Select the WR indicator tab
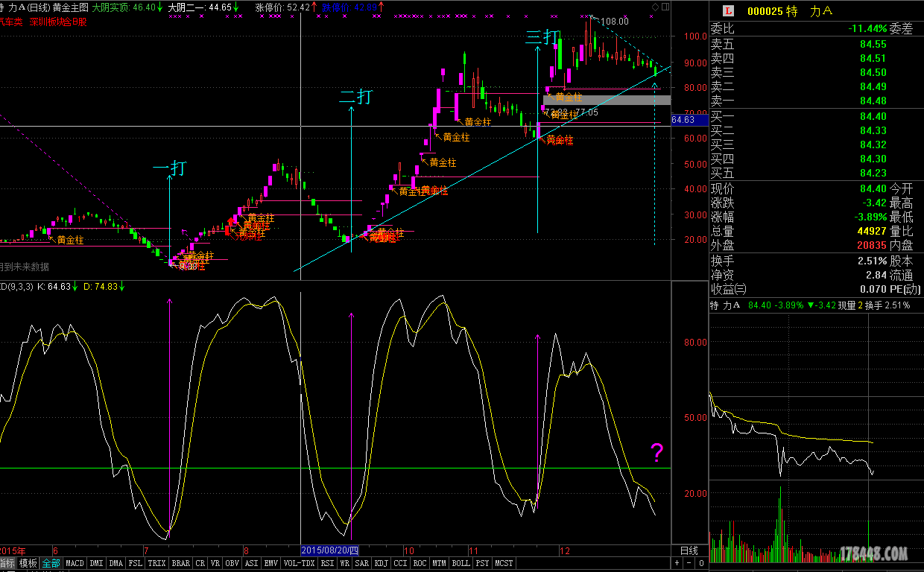 coord(345,563)
